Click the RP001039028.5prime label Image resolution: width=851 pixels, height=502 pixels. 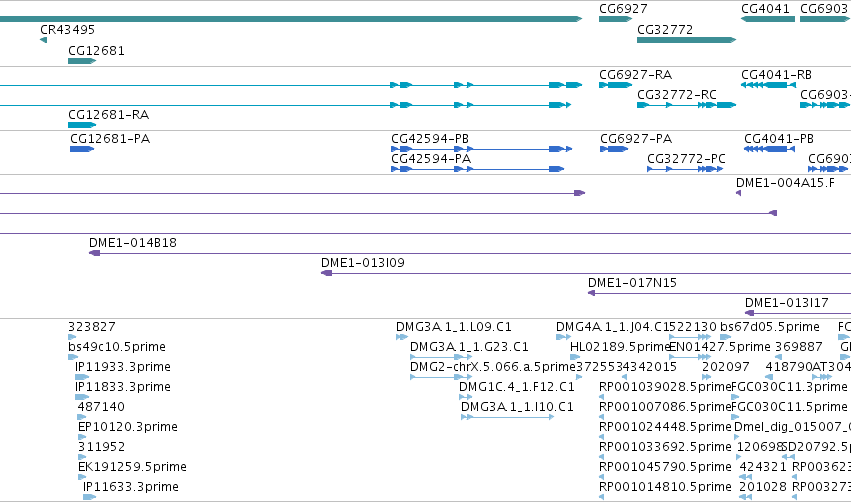(x=665, y=387)
